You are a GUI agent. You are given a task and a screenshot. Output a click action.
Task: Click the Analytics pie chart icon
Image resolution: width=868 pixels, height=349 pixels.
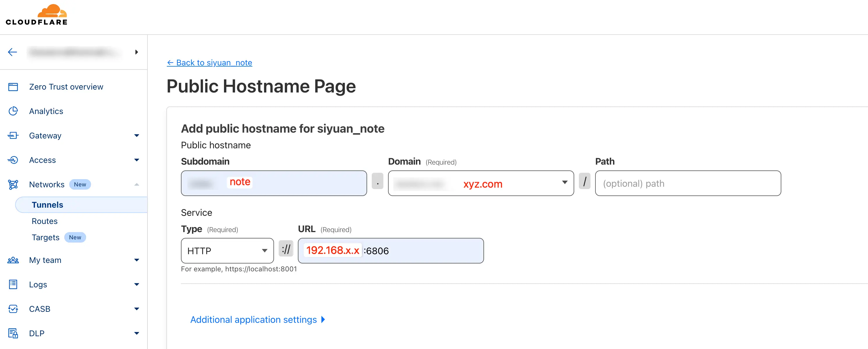(13, 111)
